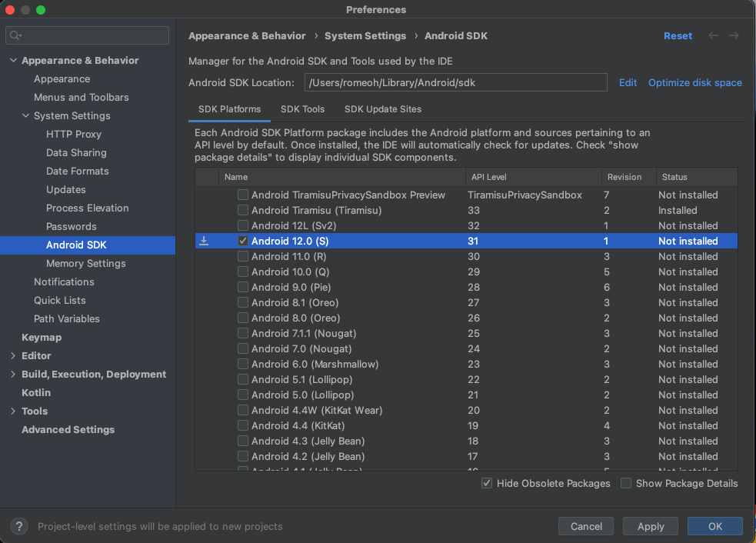This screenshot has width=756, height=543.
Task: Switch to the SDK Tools tab
Action: point(302,109)
